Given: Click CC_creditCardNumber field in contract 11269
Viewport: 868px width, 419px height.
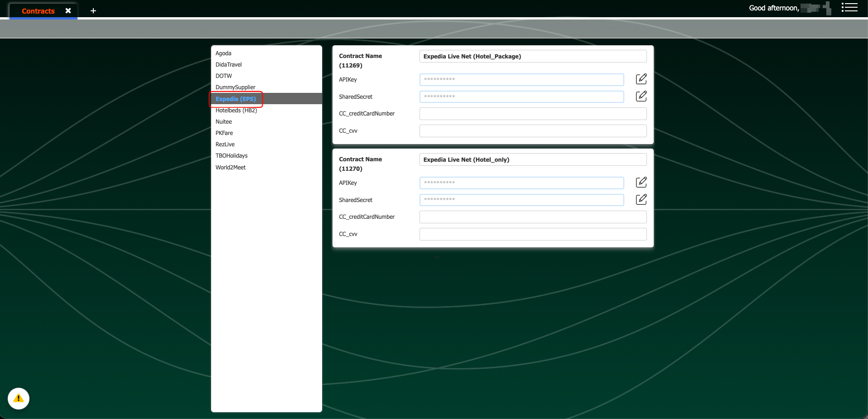Looking at the screenshot, I should click(x=533, y=114).
